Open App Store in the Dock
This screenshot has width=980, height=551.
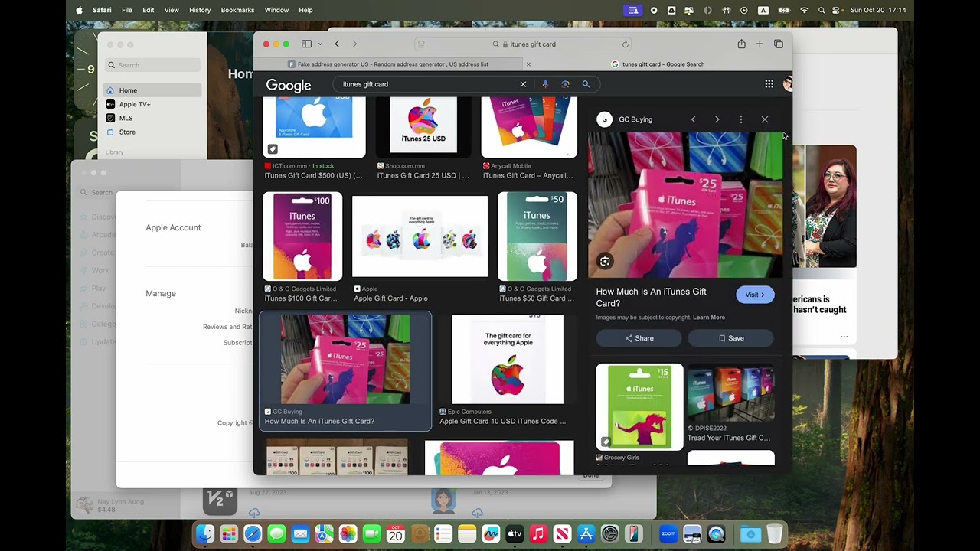pos(586,534)
